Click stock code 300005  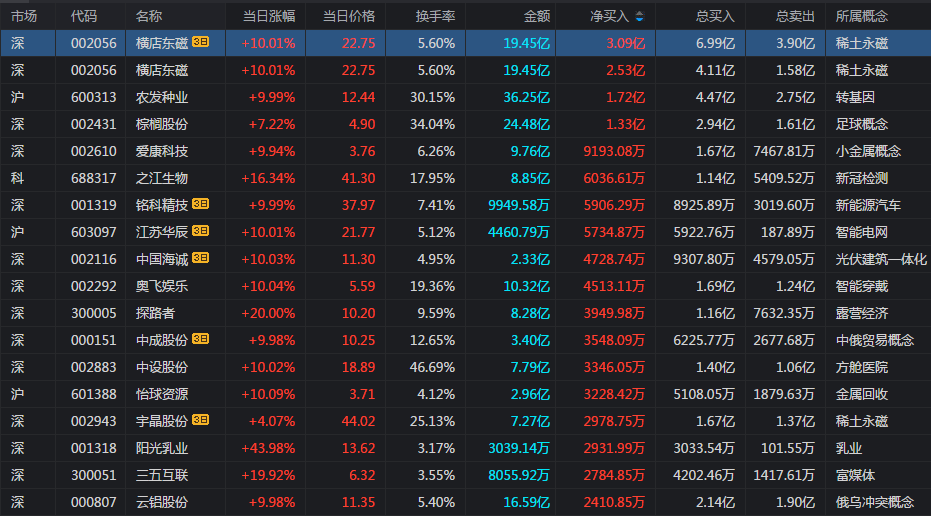[x=94, y=313]
